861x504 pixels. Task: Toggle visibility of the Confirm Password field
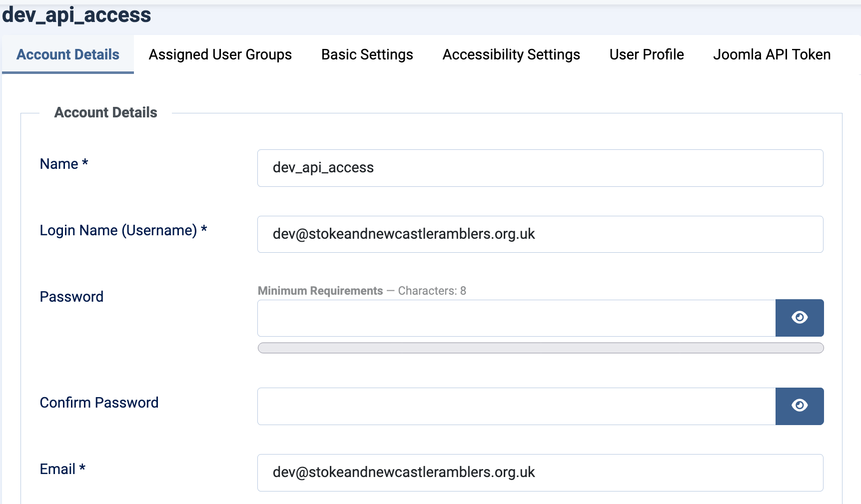point(800,406)
